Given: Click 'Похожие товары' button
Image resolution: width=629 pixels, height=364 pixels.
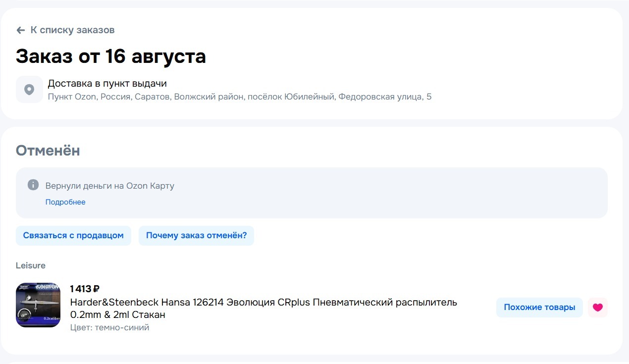Looking at the screenshot, I should 539,308.
